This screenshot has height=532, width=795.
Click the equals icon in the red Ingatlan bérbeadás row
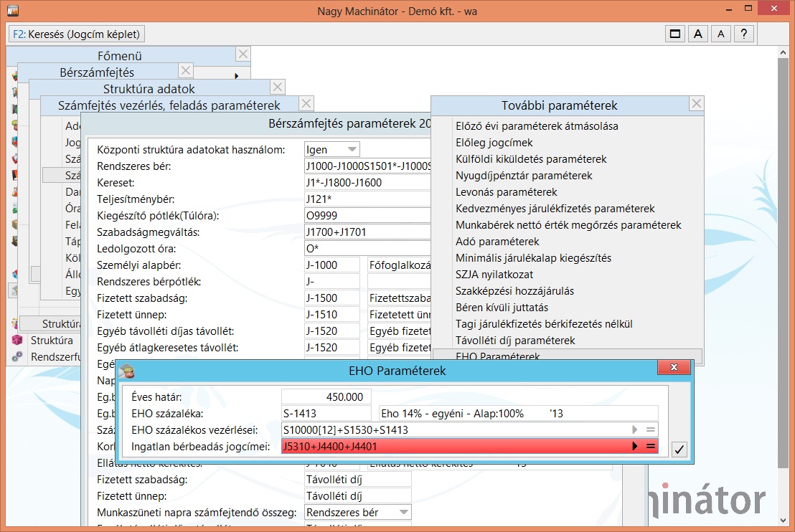[651, 447]
